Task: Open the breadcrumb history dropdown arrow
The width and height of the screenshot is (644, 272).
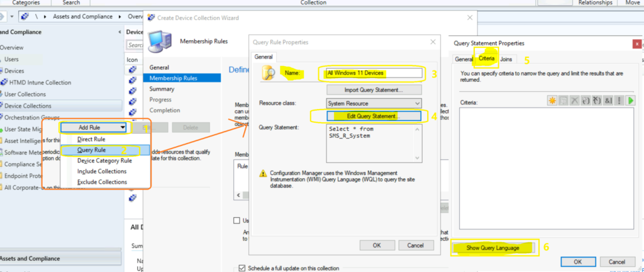Action: (x=12, y=17)
